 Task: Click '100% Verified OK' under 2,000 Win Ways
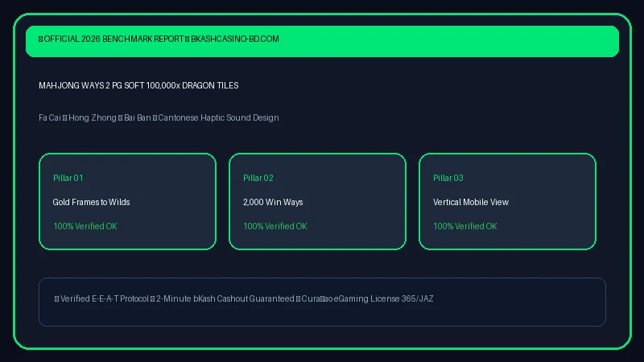pos(275,226)
